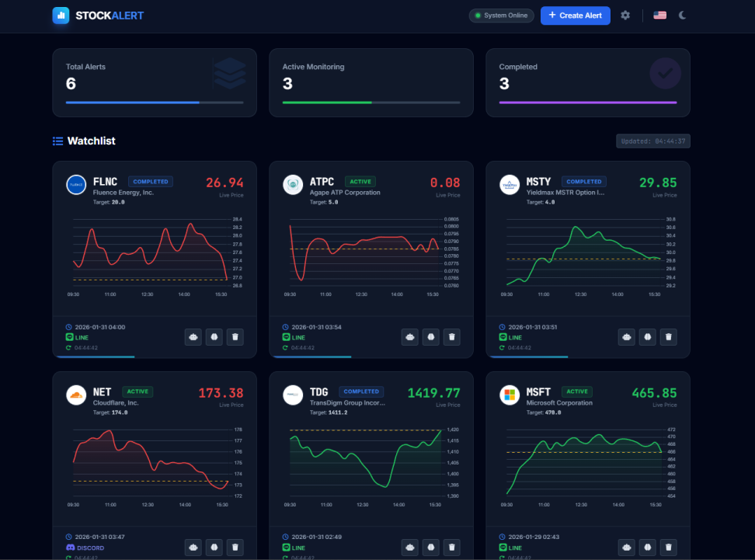
Task: Click the robot icon on FLNC card
Action: 193,337
